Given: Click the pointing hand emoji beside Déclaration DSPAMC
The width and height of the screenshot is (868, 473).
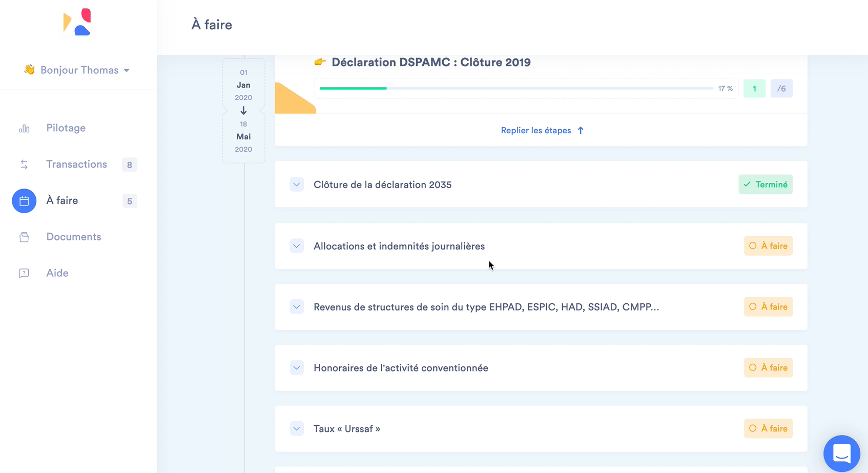Looking at the screenshot, I should click(320, 62).
